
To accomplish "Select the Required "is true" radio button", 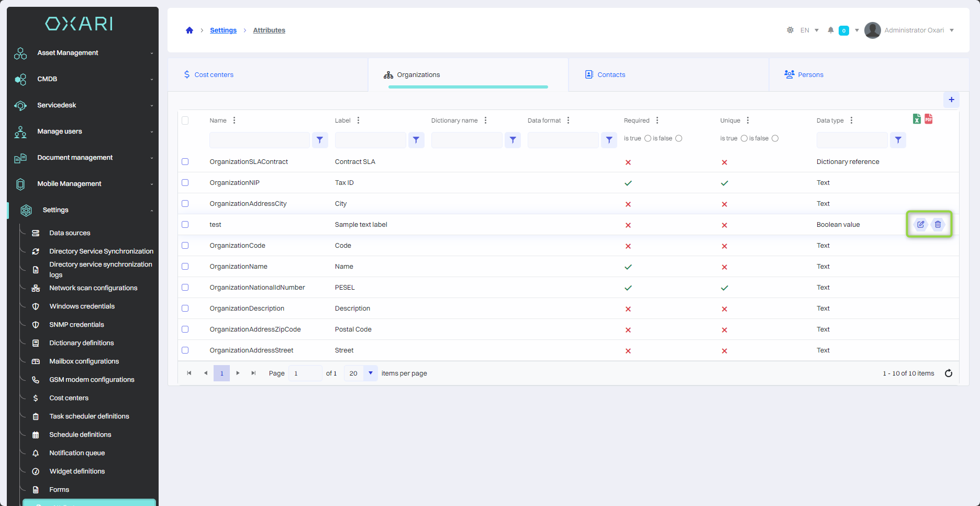I will coord(648,138).
